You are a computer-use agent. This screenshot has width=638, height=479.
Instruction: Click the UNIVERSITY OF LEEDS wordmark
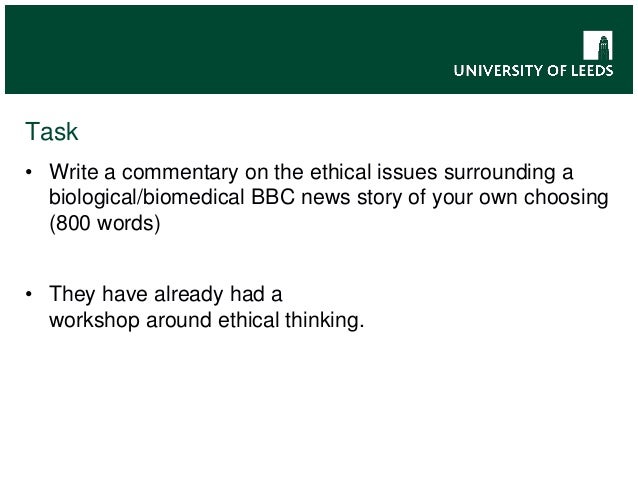tap(533, 71)
